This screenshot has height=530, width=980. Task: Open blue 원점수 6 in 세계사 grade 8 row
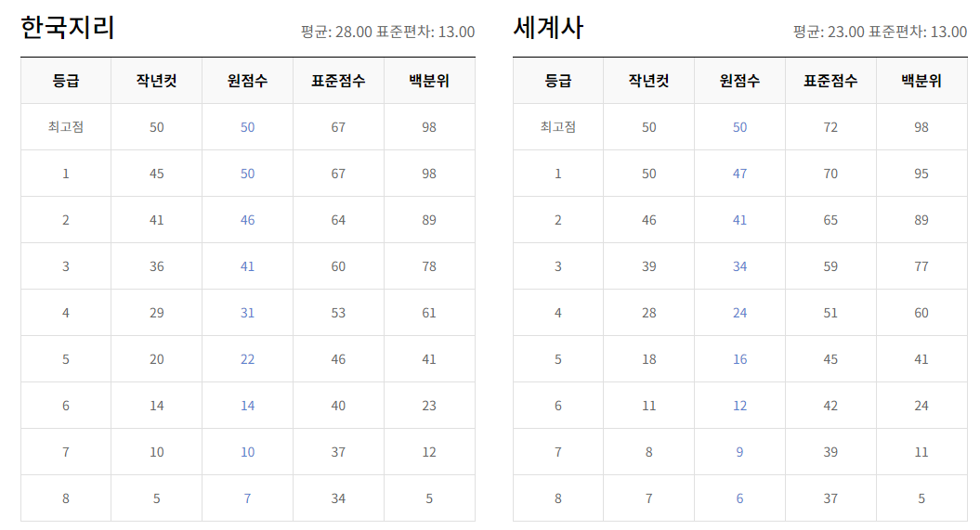(740, 498)
